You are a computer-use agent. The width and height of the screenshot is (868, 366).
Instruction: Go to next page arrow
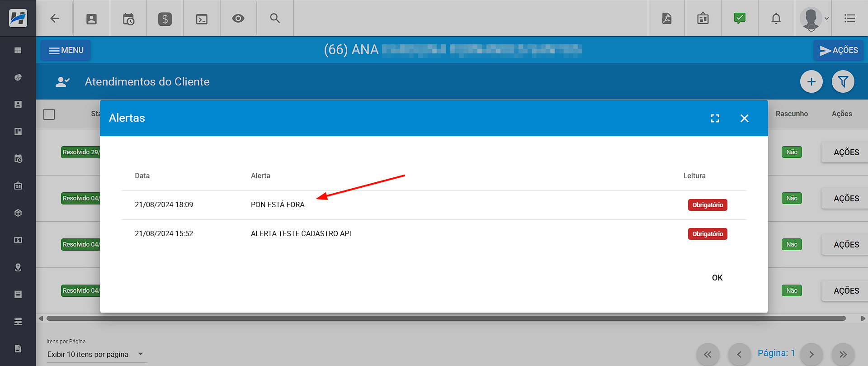pyautogui.click(x=811, y=354)
